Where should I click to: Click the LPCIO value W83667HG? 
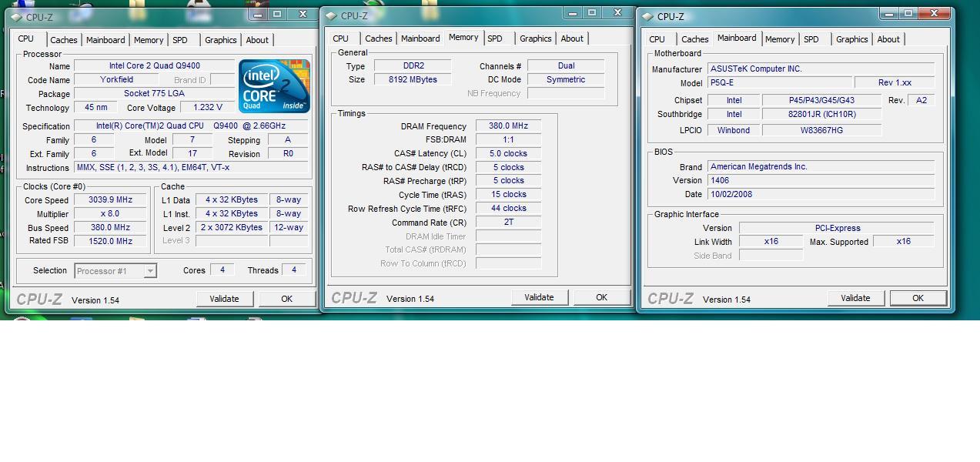tap(821, 131)
